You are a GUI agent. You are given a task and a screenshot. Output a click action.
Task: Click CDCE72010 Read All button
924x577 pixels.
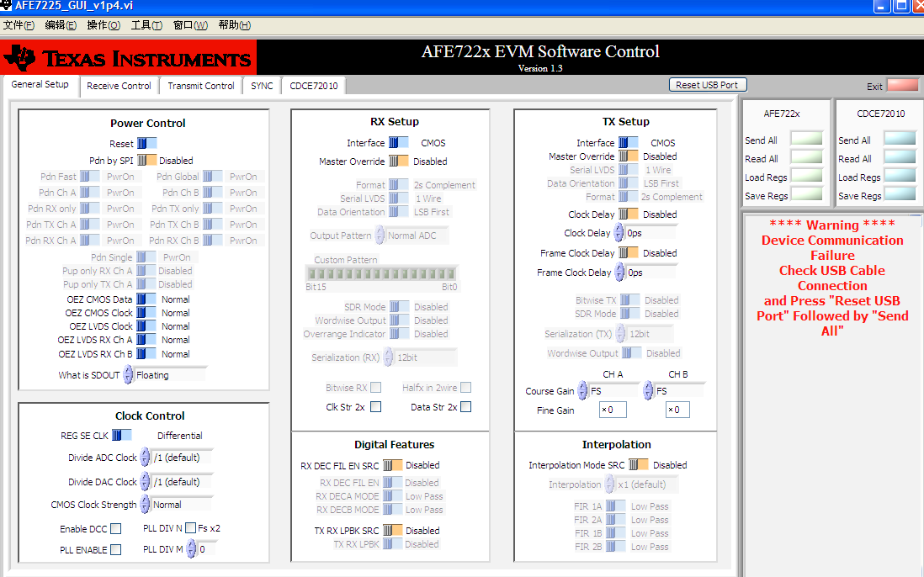900,157
